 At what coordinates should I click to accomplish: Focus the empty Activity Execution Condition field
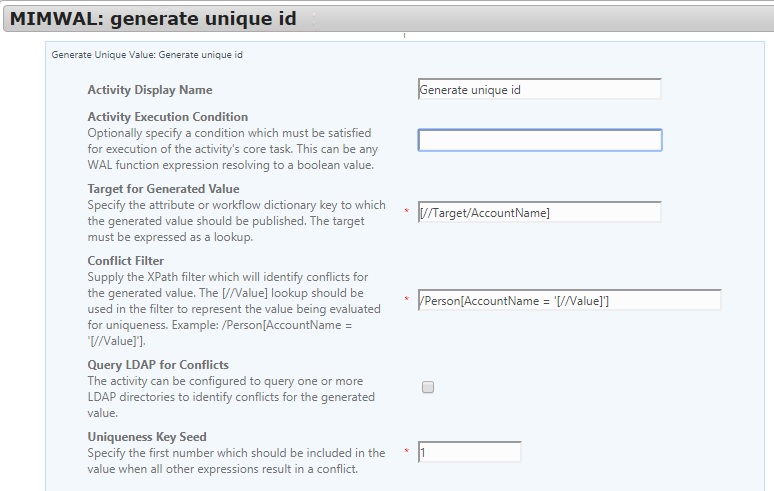coord(540,140)
